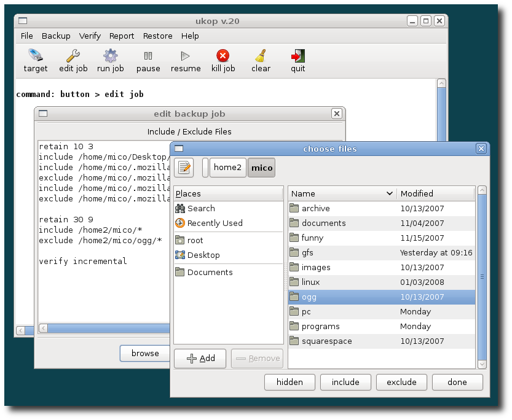
Task: Click the browse button in edit backup job
Action: click(x=145, y=353)
